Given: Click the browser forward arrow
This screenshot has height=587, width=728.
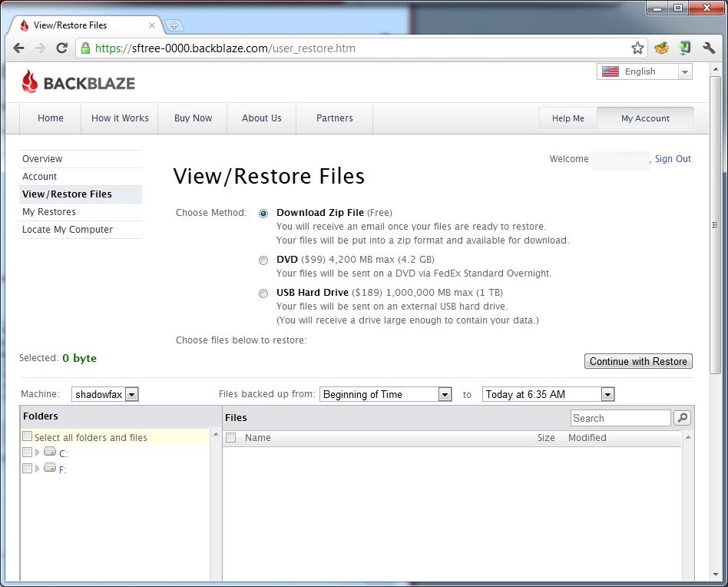Looking at the screenshot, I should tap(41, 48).
